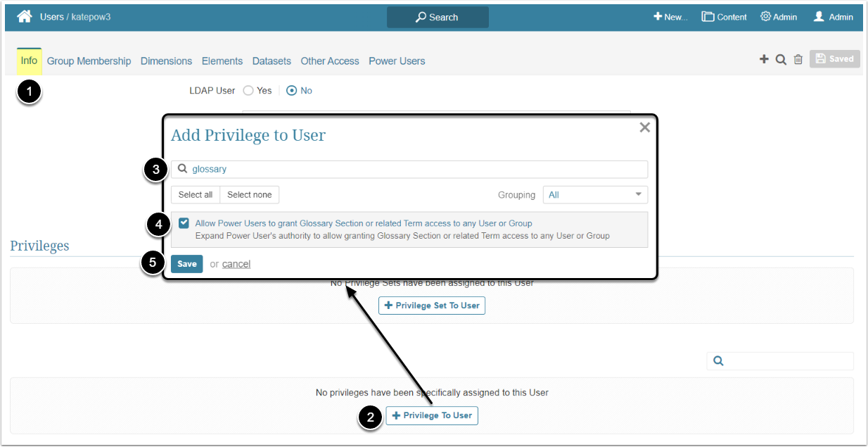The height and width of the screenshot is (447, 868).
Task: Switch to Elements tab
Action: pyautogui.click(x=222, y=61)
